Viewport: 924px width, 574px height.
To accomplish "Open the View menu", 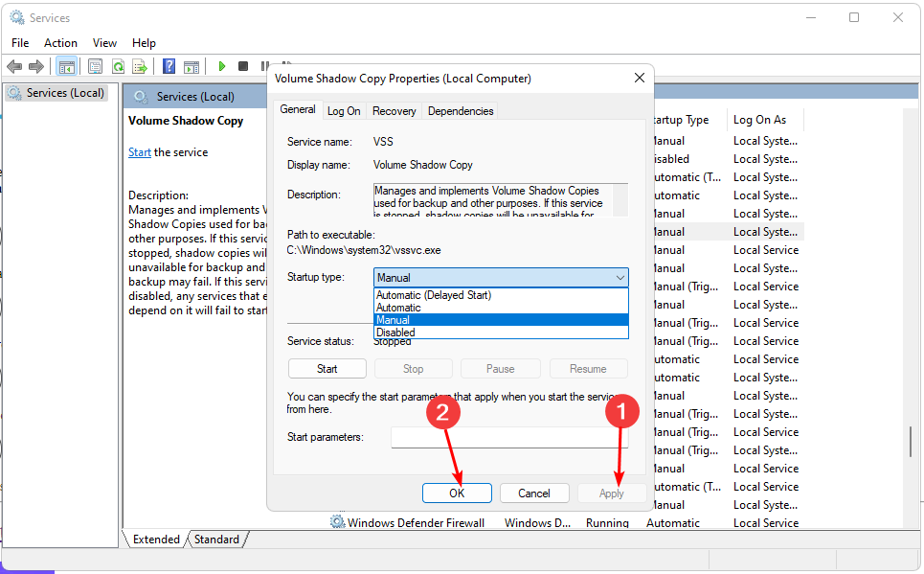I will [x=104, y=42].
